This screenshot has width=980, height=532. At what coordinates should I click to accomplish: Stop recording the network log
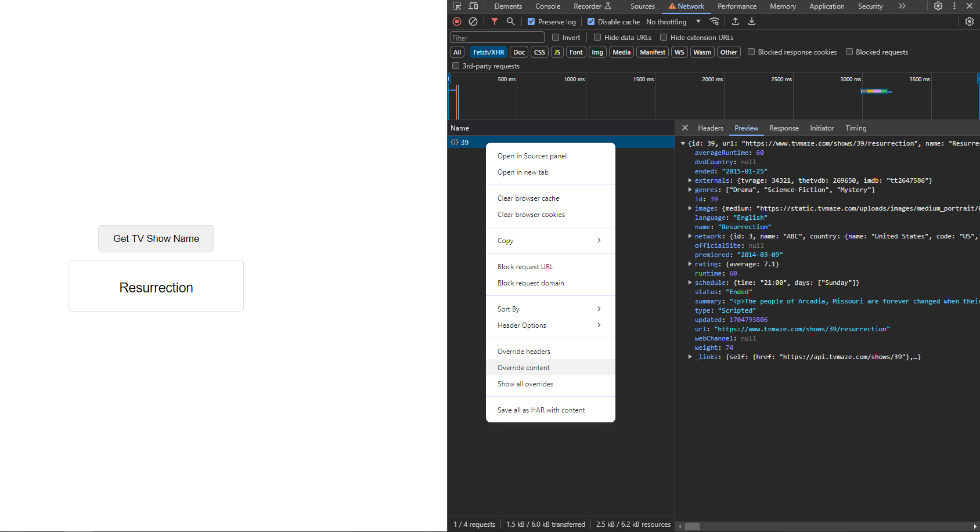[x=457, y=21]
